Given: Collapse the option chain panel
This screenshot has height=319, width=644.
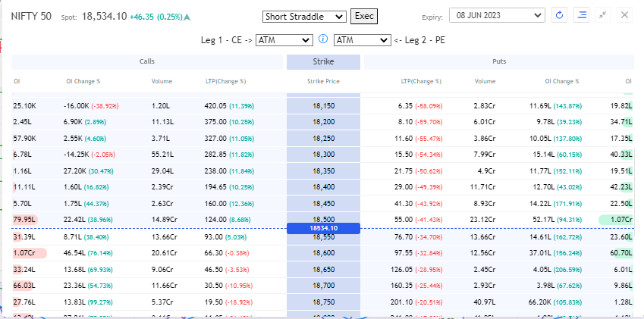Looking at the screenshot, I should point(602,16).
